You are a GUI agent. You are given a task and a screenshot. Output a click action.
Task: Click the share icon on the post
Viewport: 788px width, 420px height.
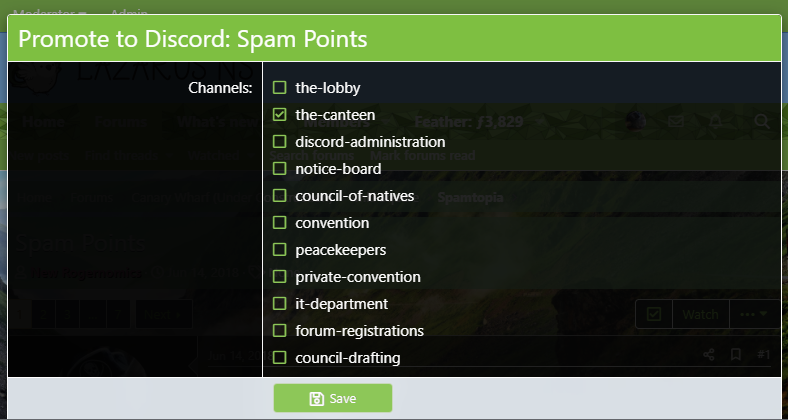pos(709,354)
